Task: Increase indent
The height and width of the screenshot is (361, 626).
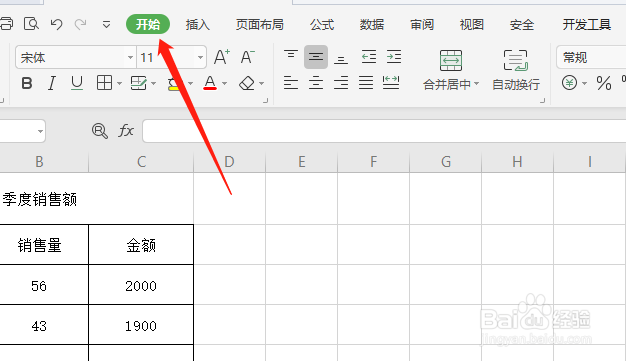Action: point(394,57)
